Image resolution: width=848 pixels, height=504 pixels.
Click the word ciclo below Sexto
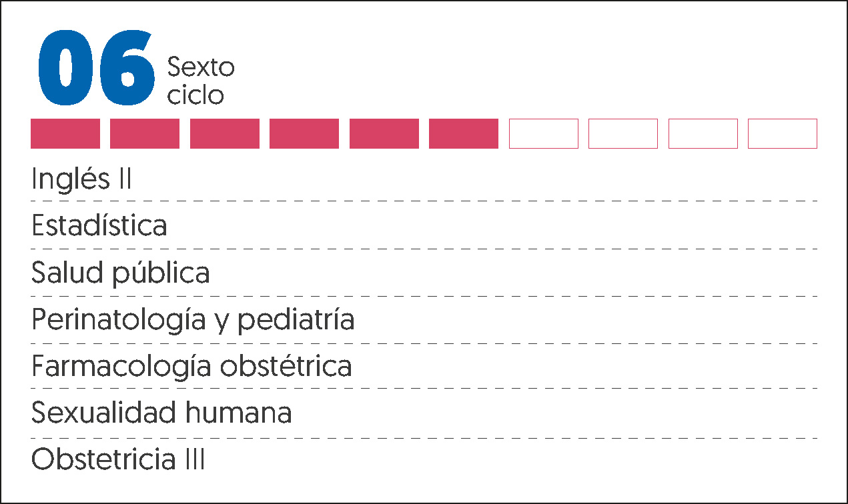(x=195, y=95)
